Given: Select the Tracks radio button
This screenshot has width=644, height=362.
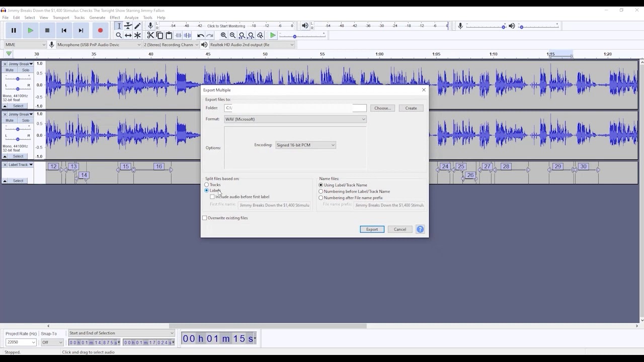Looking at the screenshot, I should click(x=207, y=185).
